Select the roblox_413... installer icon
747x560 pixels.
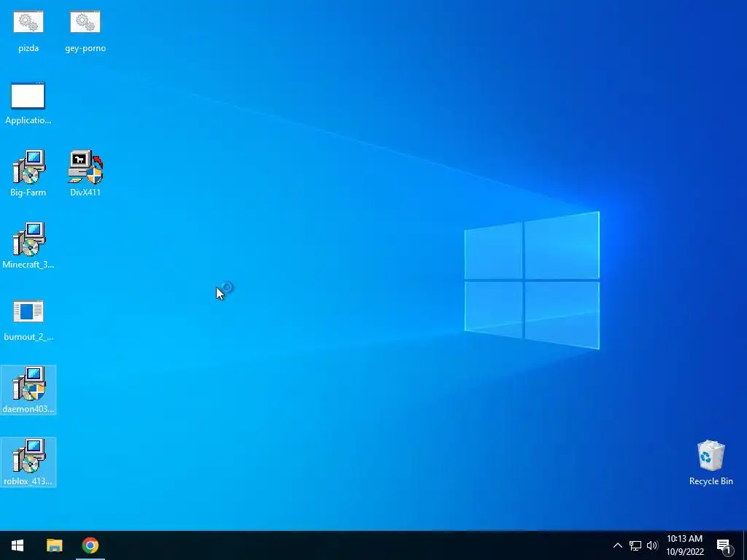[28, 462]
